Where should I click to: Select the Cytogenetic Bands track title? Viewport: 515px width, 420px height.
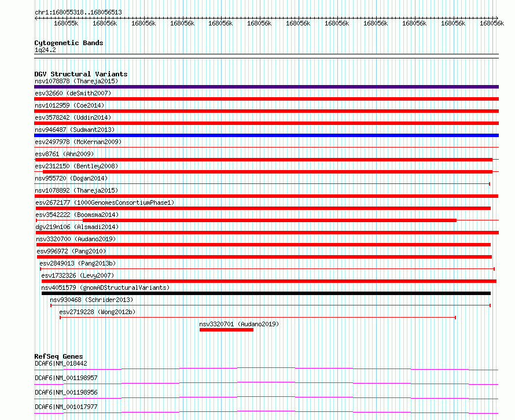click(x=69, y=43)
